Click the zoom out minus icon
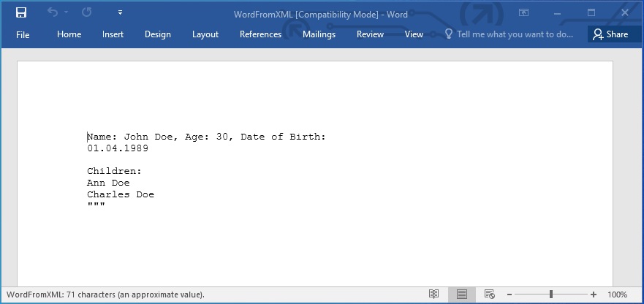Image resolution: width=644 pixels, height=304 pixels. [x=509, y=294]
